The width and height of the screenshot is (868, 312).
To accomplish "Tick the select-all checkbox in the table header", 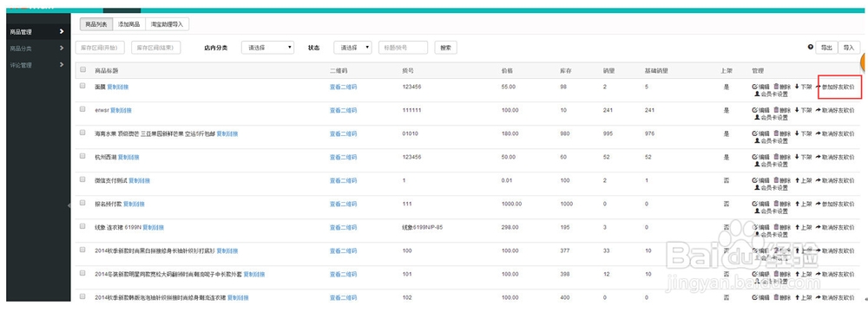I will [83, 69].
